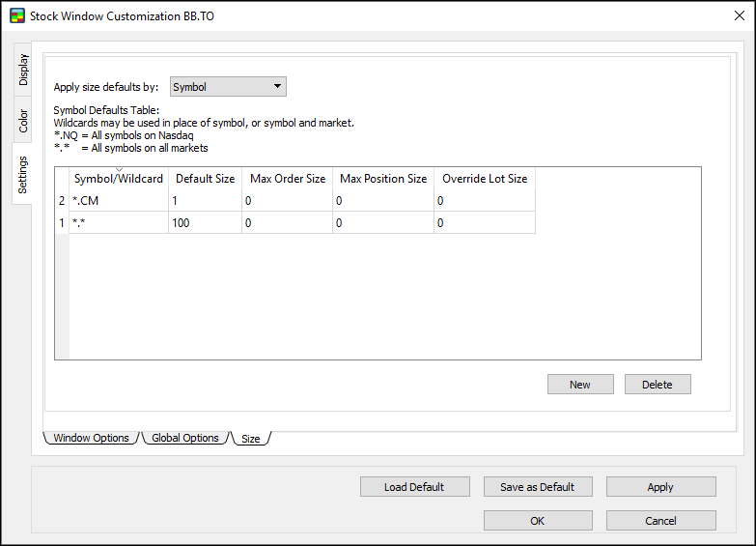Open the Apply size defaults by dropdown

(228, 87)
